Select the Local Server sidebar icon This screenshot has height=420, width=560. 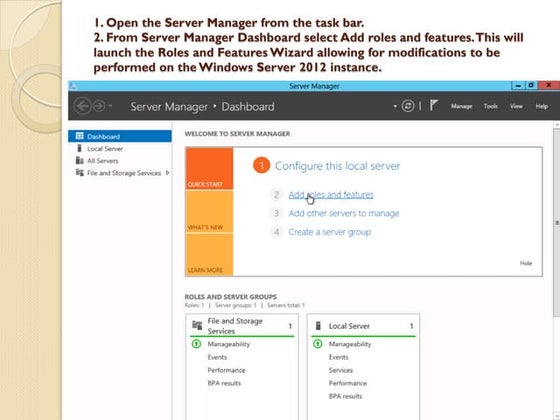click(79, 149)
